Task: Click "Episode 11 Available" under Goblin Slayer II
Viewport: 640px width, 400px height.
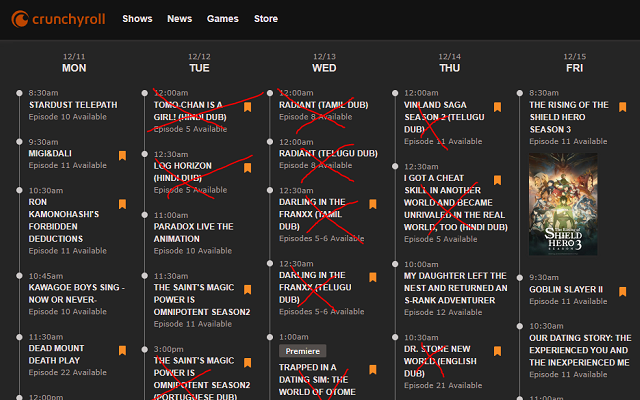Action: click(x=568, y=301)
